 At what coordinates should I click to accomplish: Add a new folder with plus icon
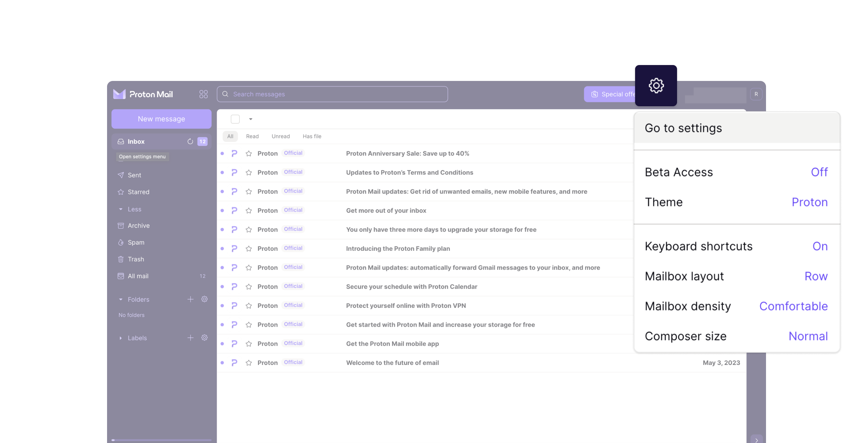click(191, 299)
